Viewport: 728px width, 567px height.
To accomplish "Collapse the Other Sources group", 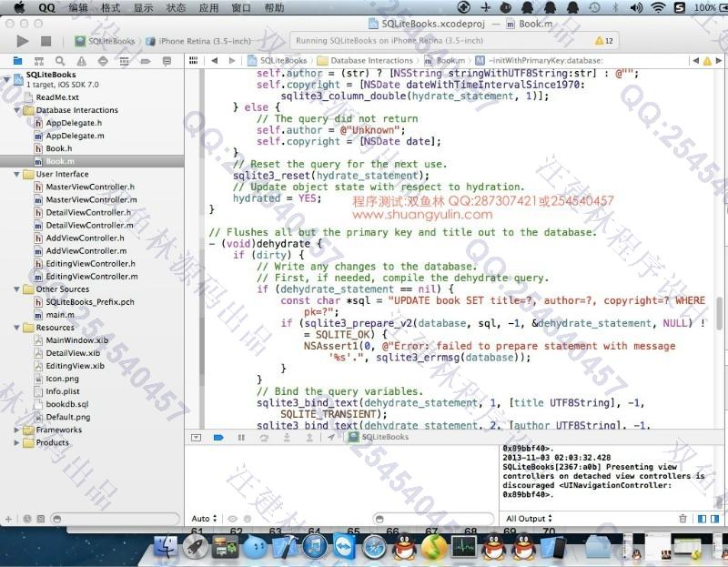I will click(16, 289).
